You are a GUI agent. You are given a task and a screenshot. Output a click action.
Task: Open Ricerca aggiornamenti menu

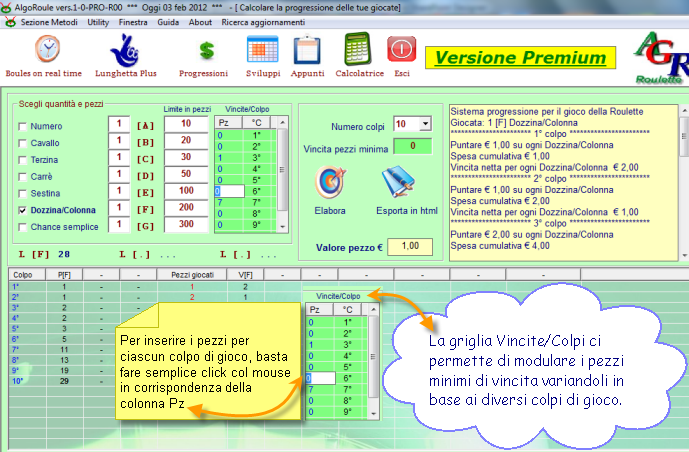(263, 22)
